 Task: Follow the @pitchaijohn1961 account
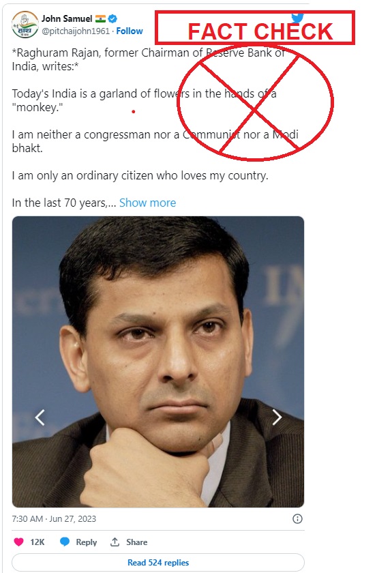click(130, 31)
